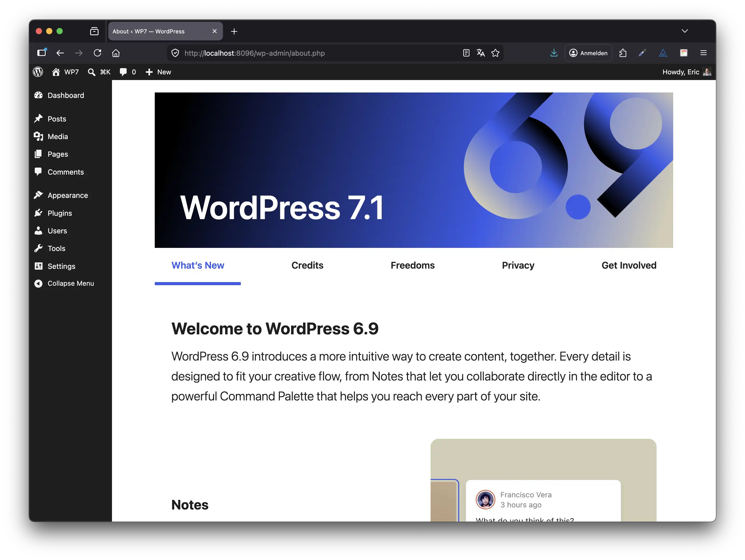Open the browser translate page icon
The width and height of the screenshot is (745, 560).
(x=481, y=53)
